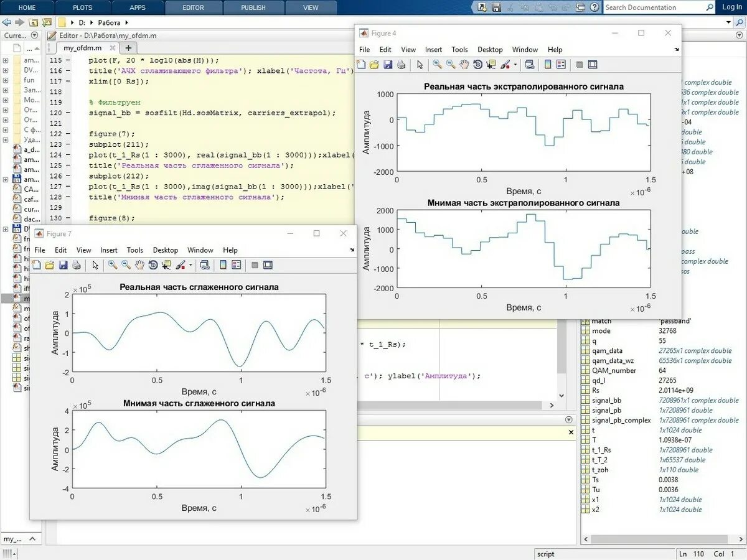Enable Rotate 3D tool in Figure 7
The width and height of the screenshot is (747, 560).
[x=153, y=265]
